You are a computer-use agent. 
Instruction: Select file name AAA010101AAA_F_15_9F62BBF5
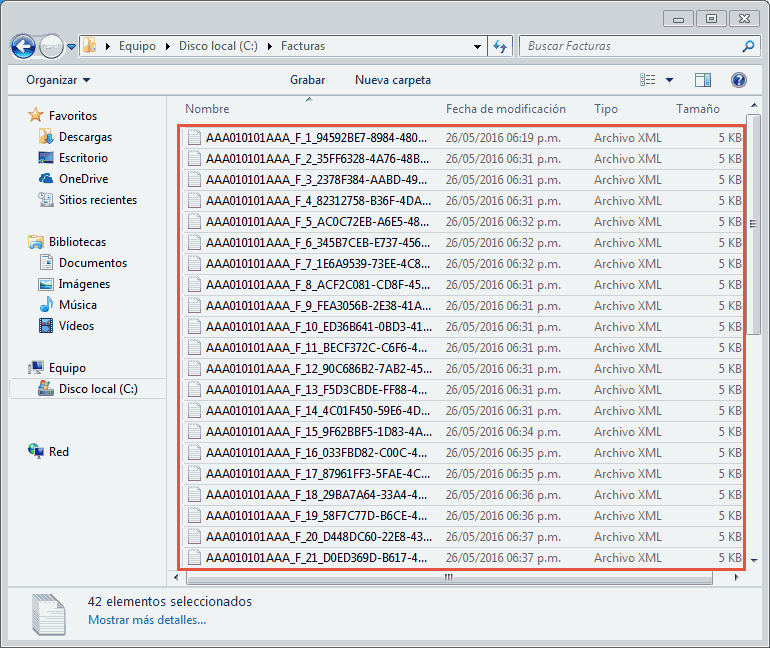[319, 432]
